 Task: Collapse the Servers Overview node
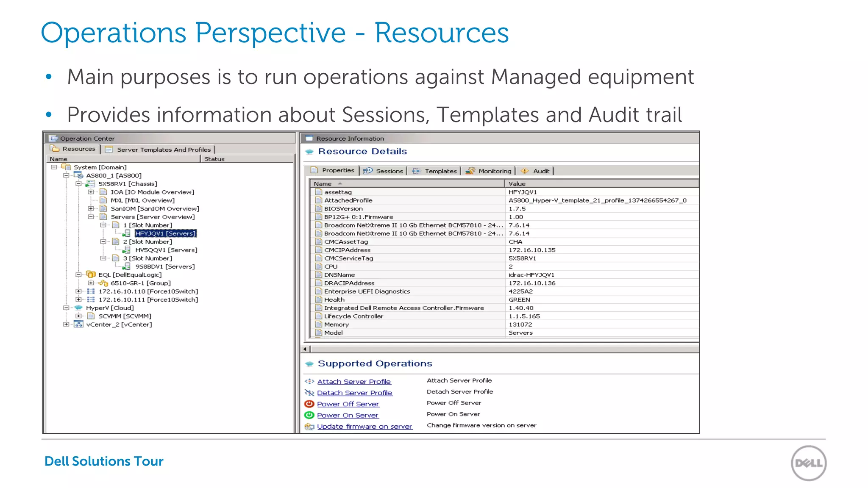tap(91, 216)
